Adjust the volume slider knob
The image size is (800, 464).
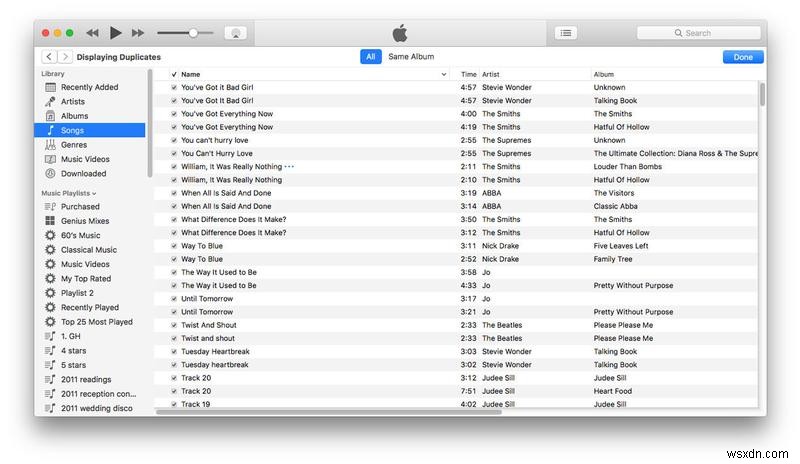pyautogui.click(x=193, y=33)
